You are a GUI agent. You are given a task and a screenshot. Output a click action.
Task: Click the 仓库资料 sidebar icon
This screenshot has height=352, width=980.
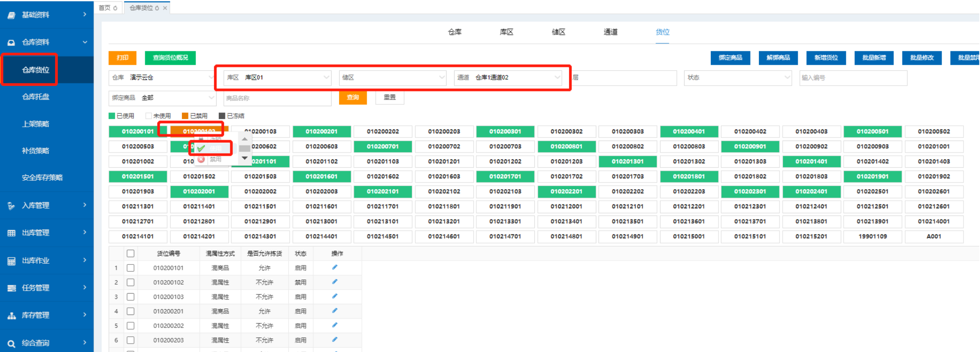click(12, 42)
